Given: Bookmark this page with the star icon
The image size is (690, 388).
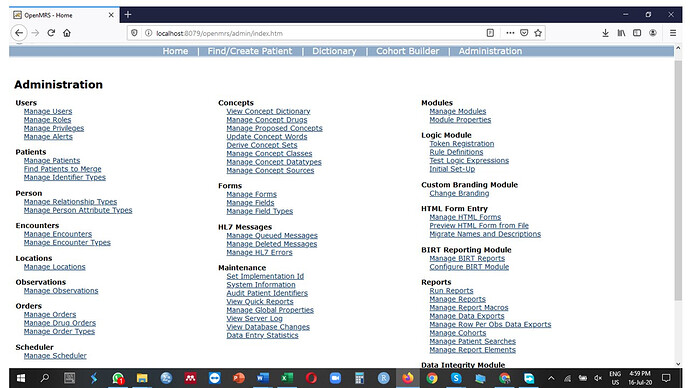Looking at the screenshot, I should click(538, 33).
